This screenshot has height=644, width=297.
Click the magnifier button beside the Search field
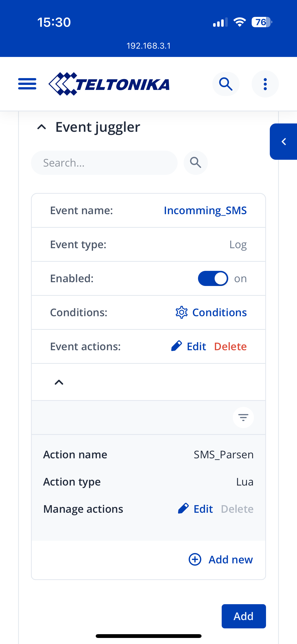pos(195,163)
